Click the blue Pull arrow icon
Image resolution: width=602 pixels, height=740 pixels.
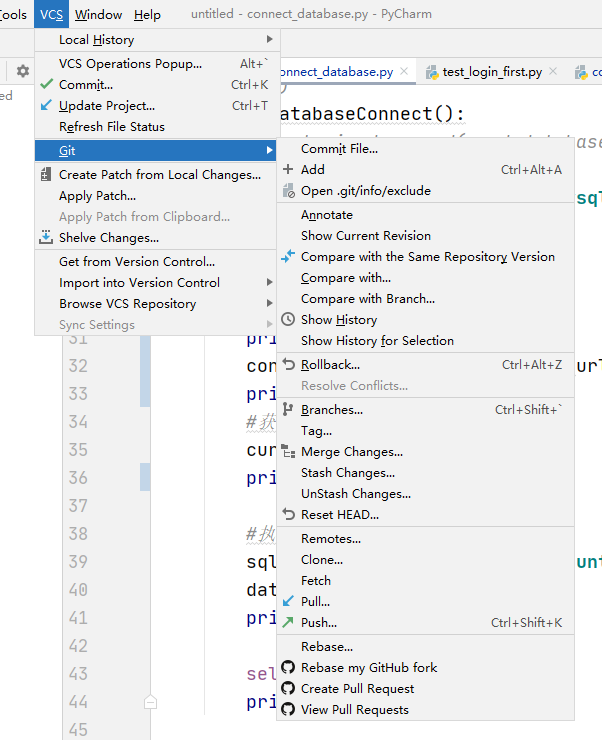point(288,601)
